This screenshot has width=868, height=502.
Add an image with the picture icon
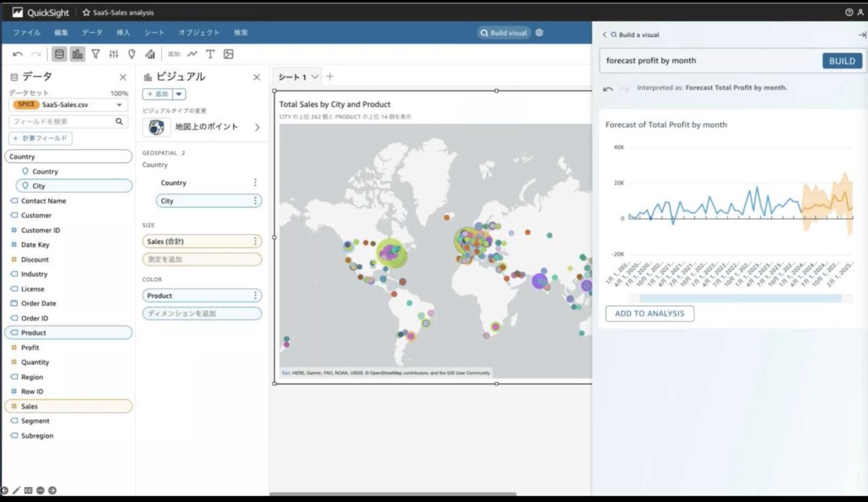tap(229, 54)
